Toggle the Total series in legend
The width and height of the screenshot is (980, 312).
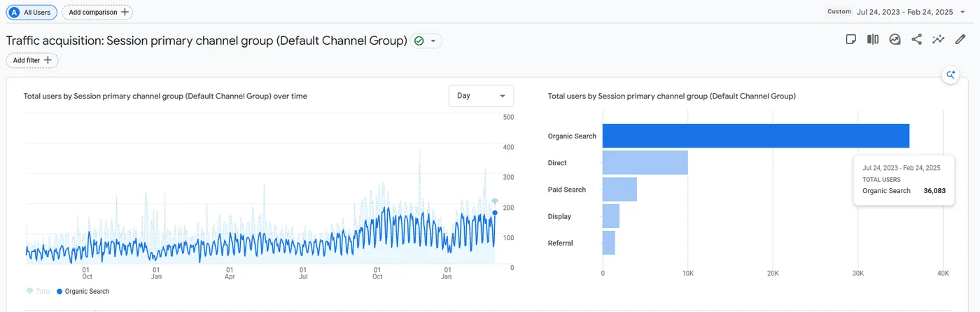pos(40,291)
